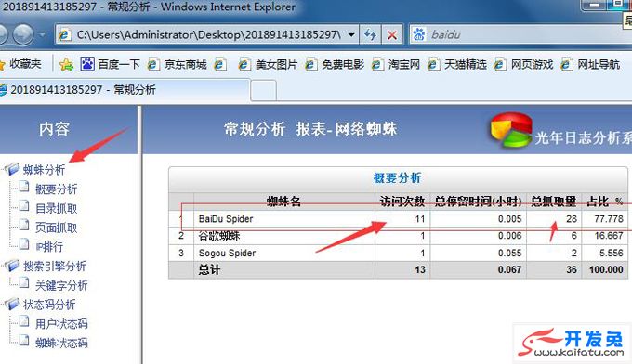The height and width of the screenshot is (364, 632).
Task: Select 目录抓取 in the sidebar
Action: 56,208
